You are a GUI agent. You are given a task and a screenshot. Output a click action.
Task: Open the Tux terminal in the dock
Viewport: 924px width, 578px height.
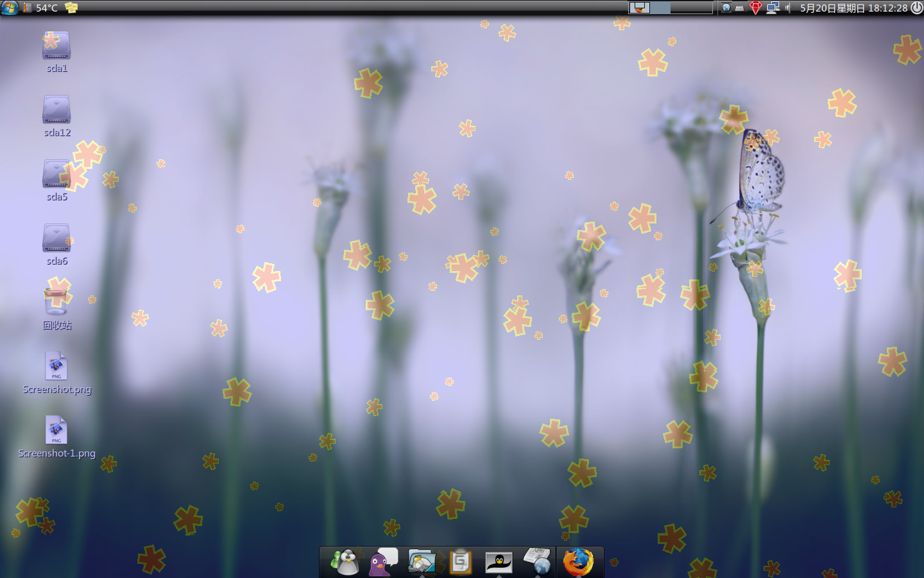point(499,563)
